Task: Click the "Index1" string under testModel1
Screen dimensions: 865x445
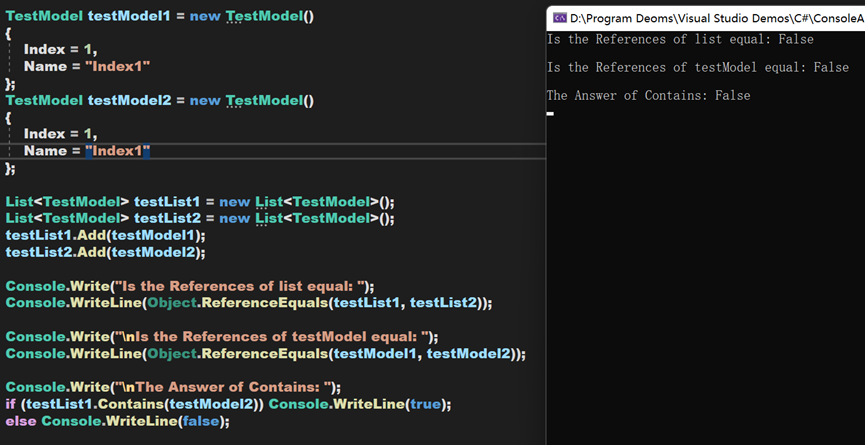Action: pyautogui.click(x=117, y=67)
